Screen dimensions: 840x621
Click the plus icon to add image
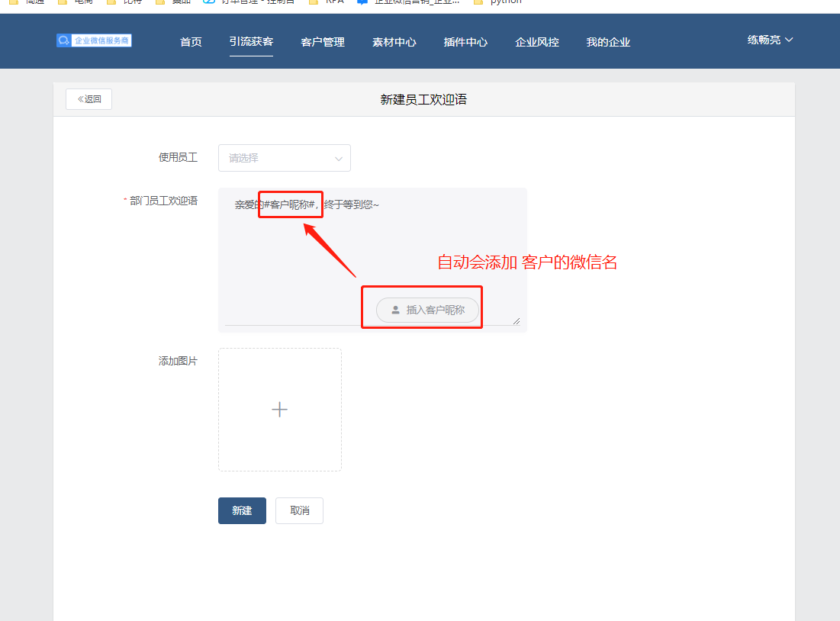coord(280,410)
